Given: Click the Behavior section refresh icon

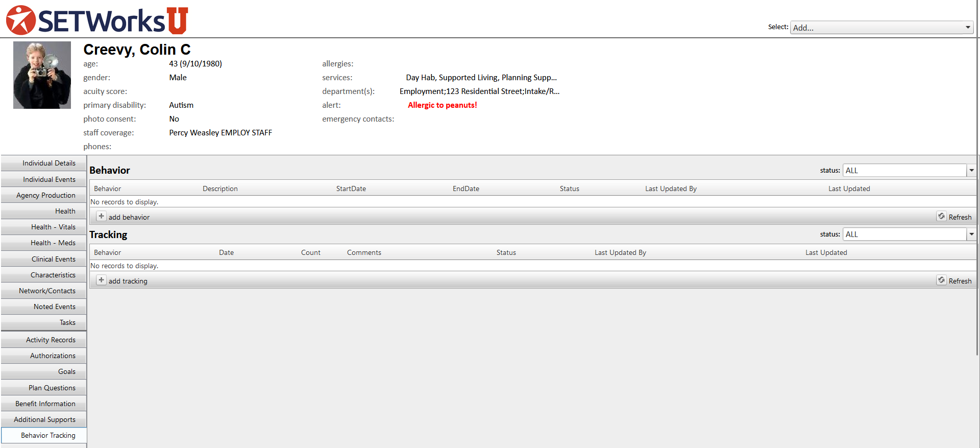Looking at the screenshot, I should pos(941,216).
